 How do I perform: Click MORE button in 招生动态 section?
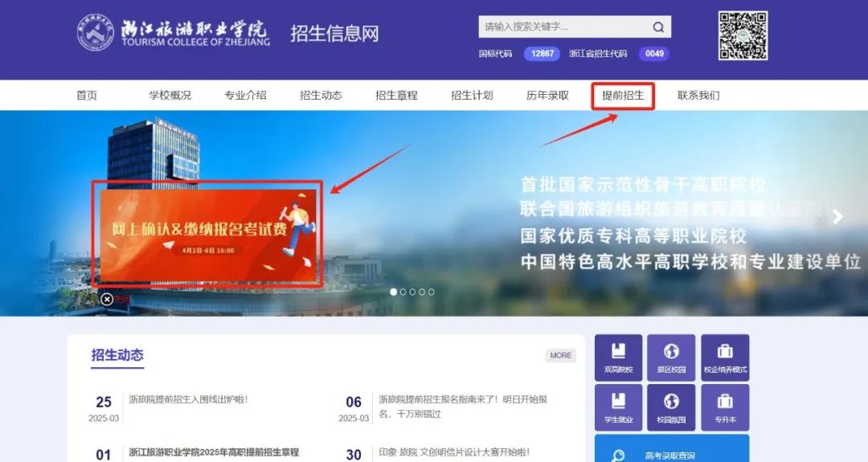coord(560,355)
